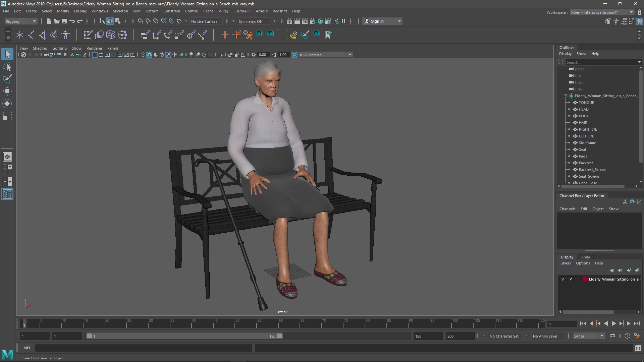Click the red layer color swatch

coord(585,279)
